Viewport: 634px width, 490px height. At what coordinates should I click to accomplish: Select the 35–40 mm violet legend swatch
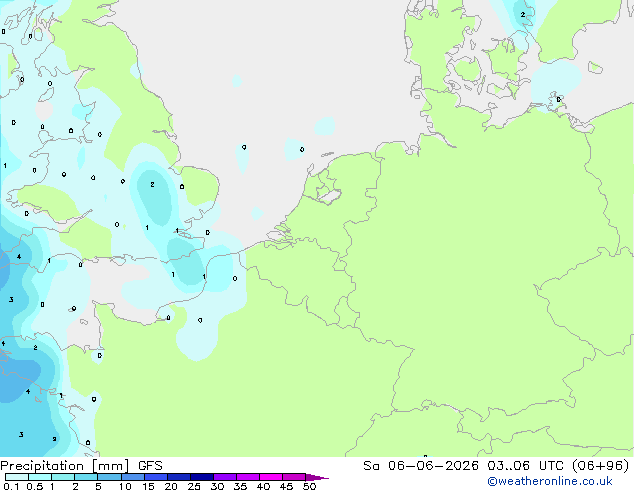pyautogui.click(x=247, y=477)
